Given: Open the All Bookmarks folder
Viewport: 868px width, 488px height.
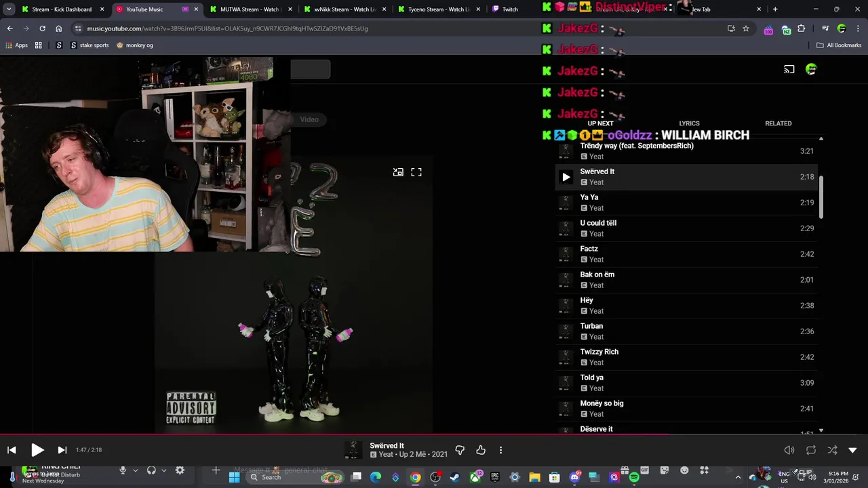Looking at the screenshot, I should (839, 45).
